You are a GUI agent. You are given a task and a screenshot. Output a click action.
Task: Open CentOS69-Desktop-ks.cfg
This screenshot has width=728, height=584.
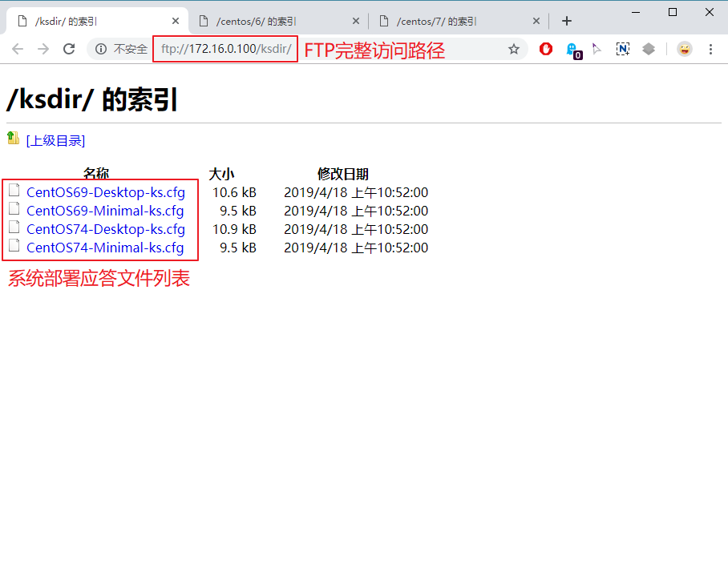pos(105,192)
